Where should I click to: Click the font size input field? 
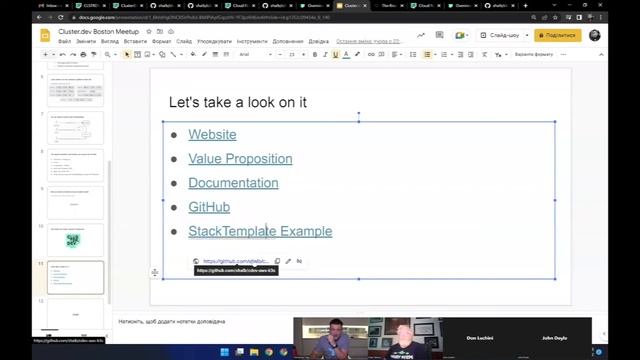(292, 54)
